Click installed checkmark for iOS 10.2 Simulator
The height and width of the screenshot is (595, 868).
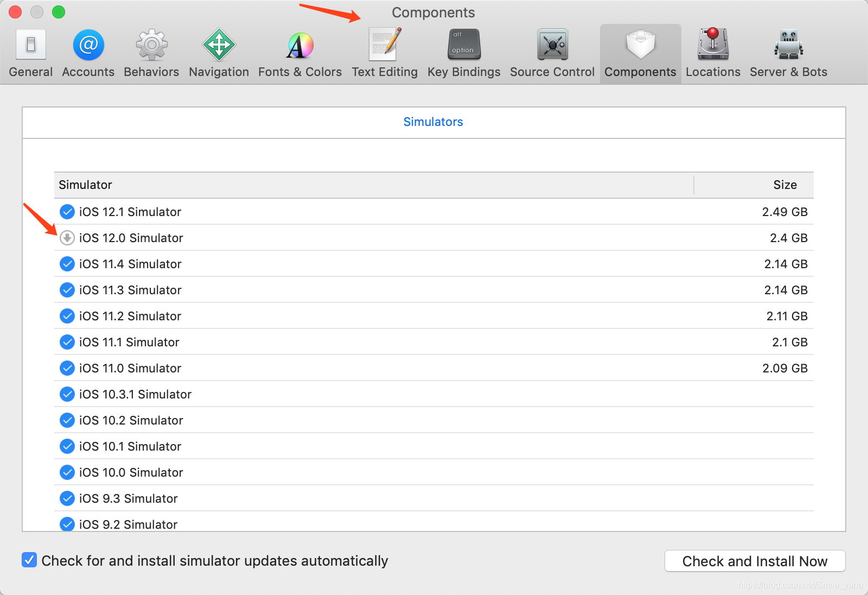pyautogui.click(x=67, y=420)
